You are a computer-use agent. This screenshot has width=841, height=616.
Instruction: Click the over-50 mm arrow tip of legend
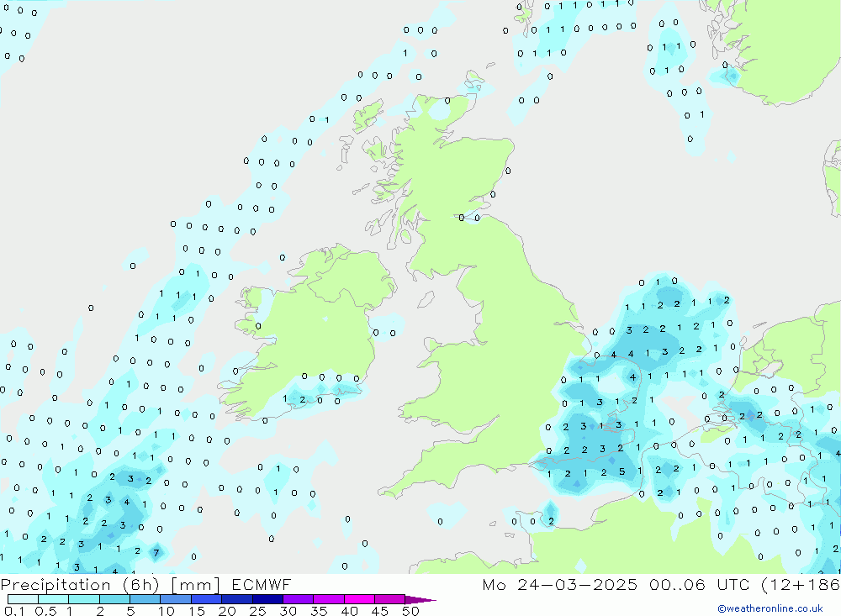click(421, 600)
